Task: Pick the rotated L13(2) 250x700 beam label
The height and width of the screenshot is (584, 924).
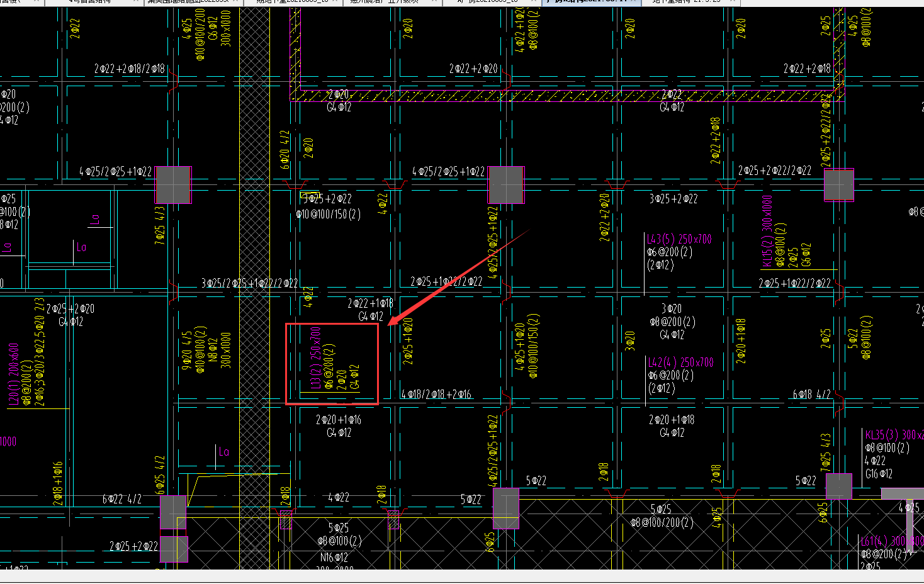Action: (x=316, y=357)
